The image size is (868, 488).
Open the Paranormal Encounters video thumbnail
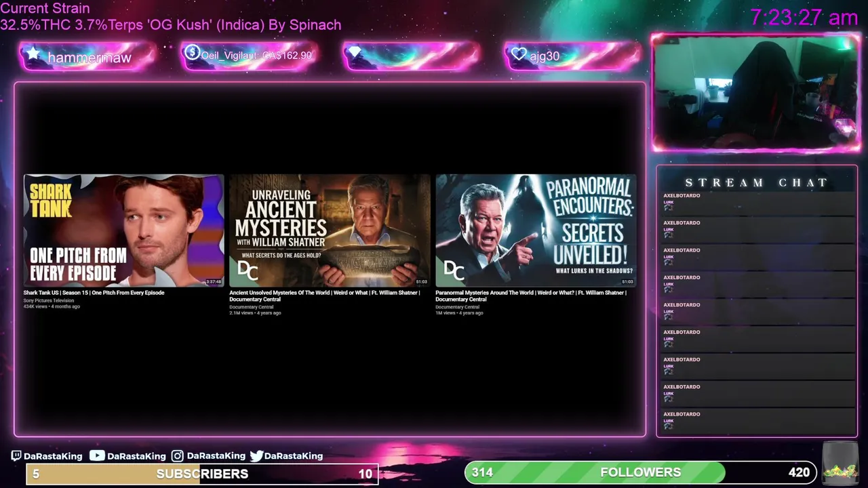tap(536, 230)
